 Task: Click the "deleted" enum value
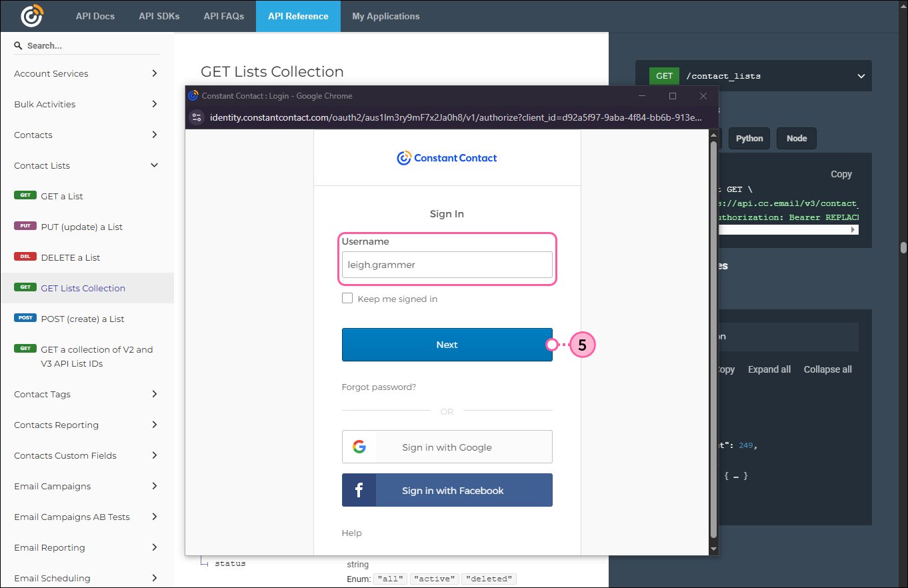(x=490, y=579)
